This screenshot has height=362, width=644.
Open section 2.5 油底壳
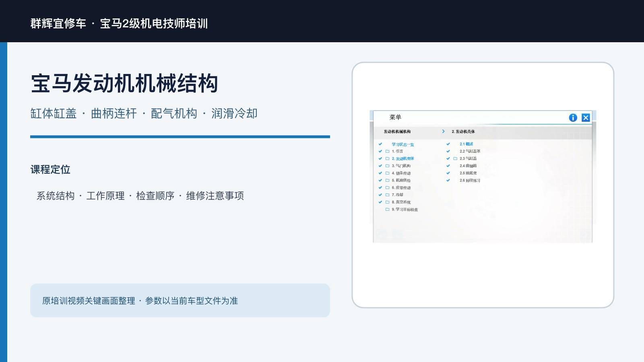468,173
